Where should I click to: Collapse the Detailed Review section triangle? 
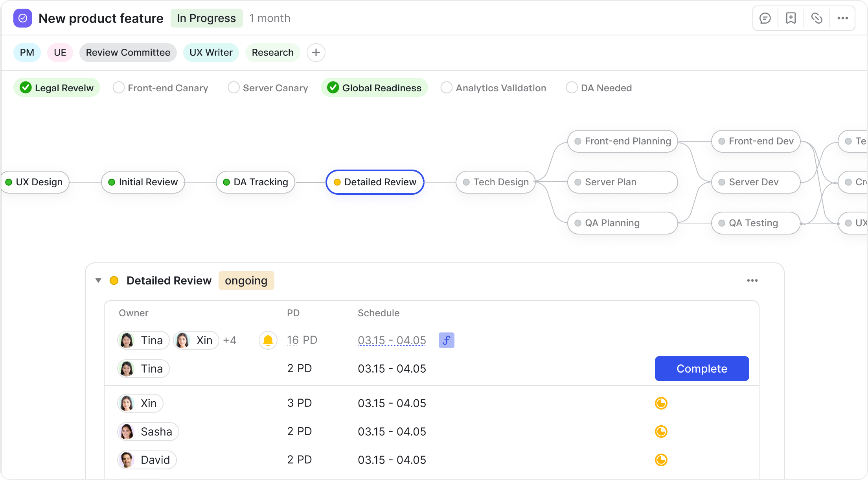(98, 280)
